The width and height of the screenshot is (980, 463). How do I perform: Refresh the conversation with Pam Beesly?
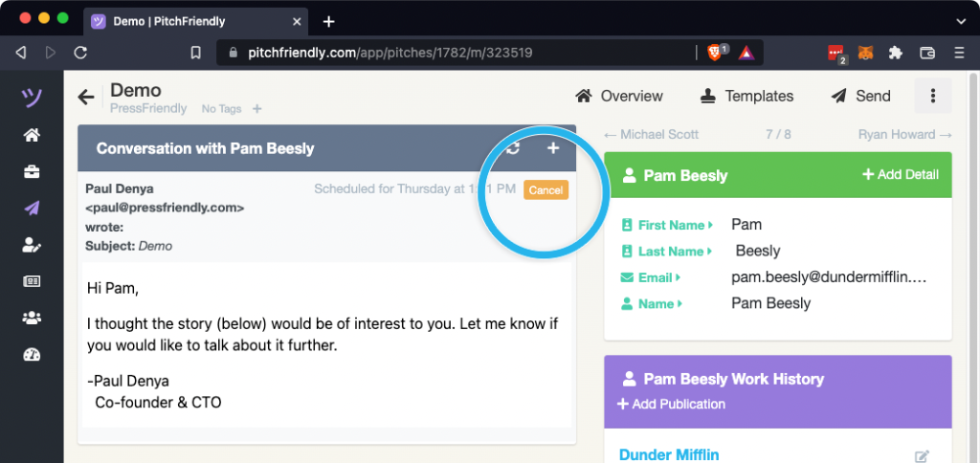coord(513,148)
